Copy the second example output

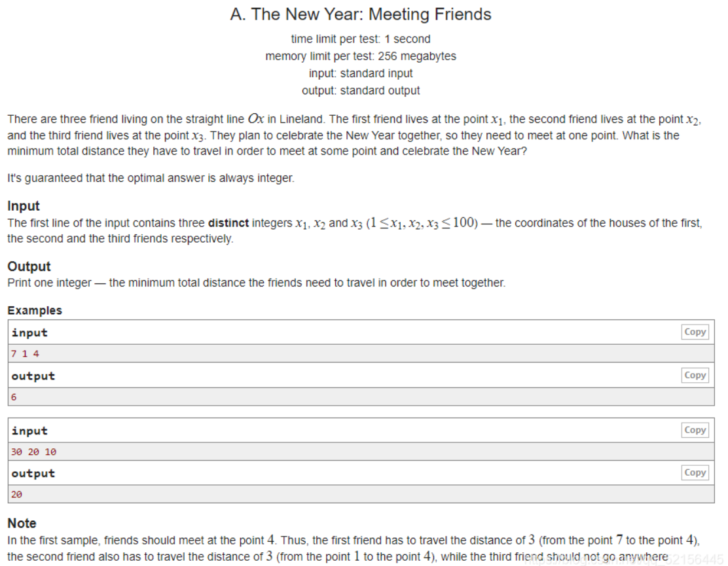click(x=695, y=472)
